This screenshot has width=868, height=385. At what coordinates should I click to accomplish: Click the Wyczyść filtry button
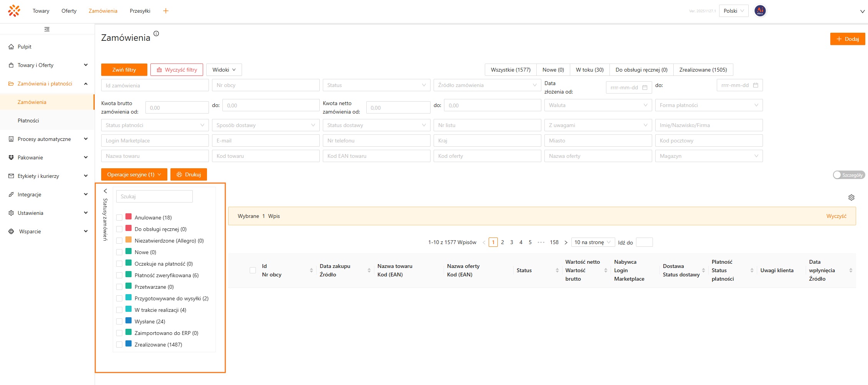177,70
